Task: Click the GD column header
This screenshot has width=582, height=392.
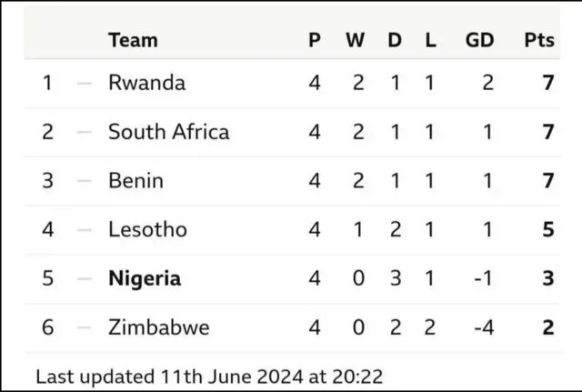Action: tap(479, 40)
